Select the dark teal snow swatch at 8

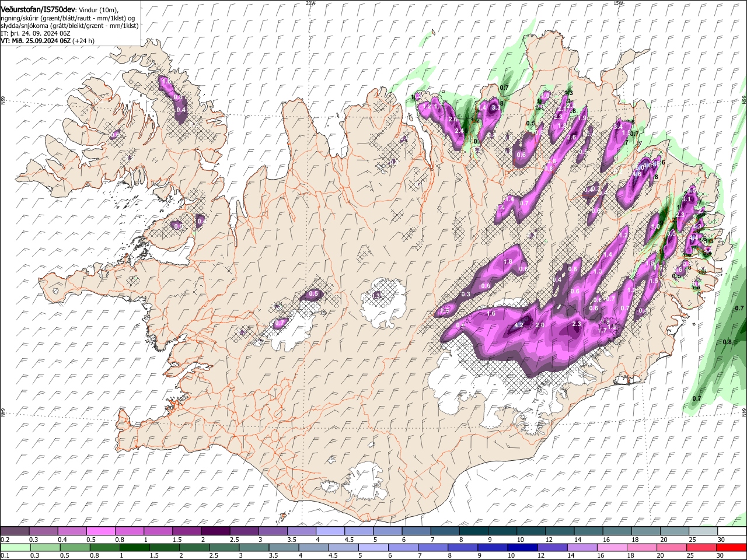pos(473,531)
